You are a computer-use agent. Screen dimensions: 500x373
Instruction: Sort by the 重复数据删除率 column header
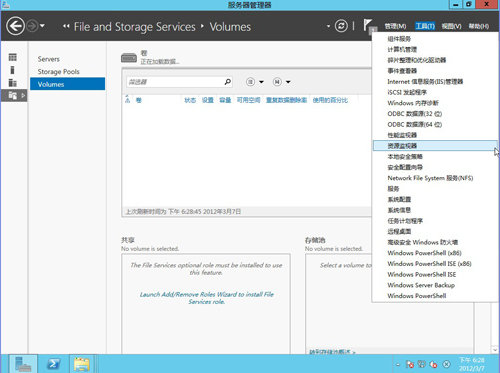(286, 100)
